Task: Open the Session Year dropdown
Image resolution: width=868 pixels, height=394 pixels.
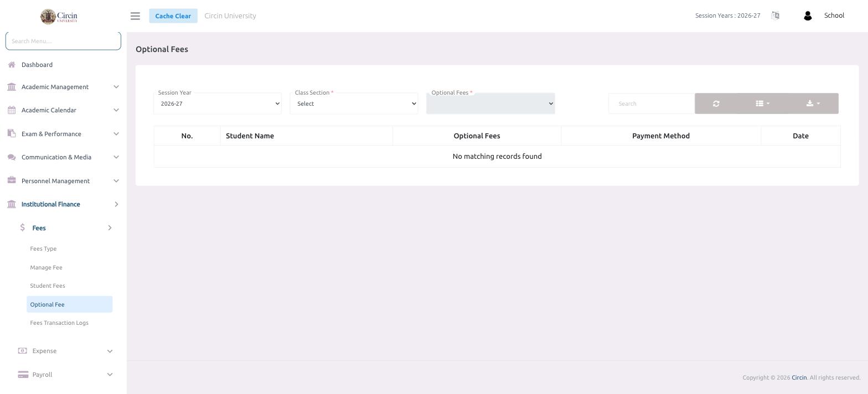Action: point(218,103)
